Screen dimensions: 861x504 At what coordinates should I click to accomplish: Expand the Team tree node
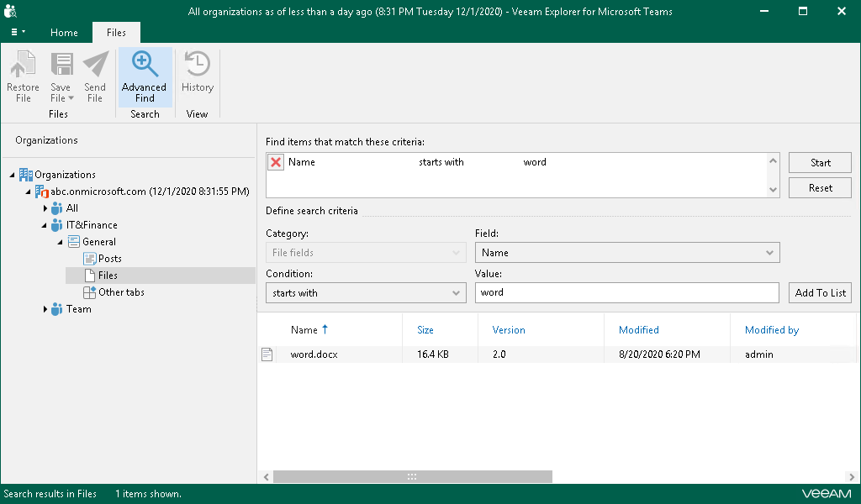point(45,309)
